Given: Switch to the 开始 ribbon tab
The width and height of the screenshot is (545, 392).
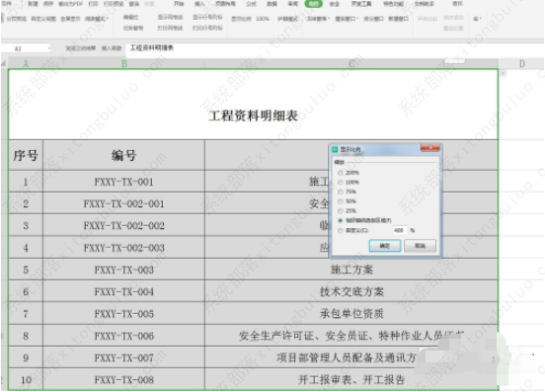Looking at the screenshot, I should click(179, 4).
